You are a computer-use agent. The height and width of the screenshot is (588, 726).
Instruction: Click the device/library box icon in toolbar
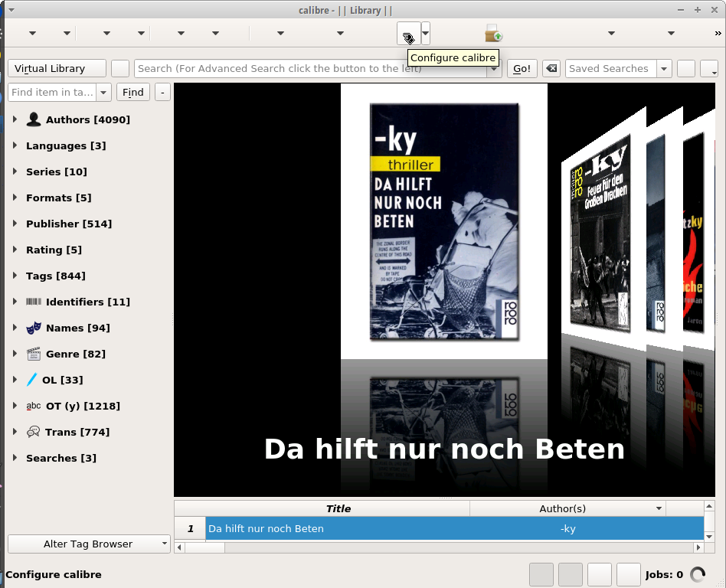493,34
